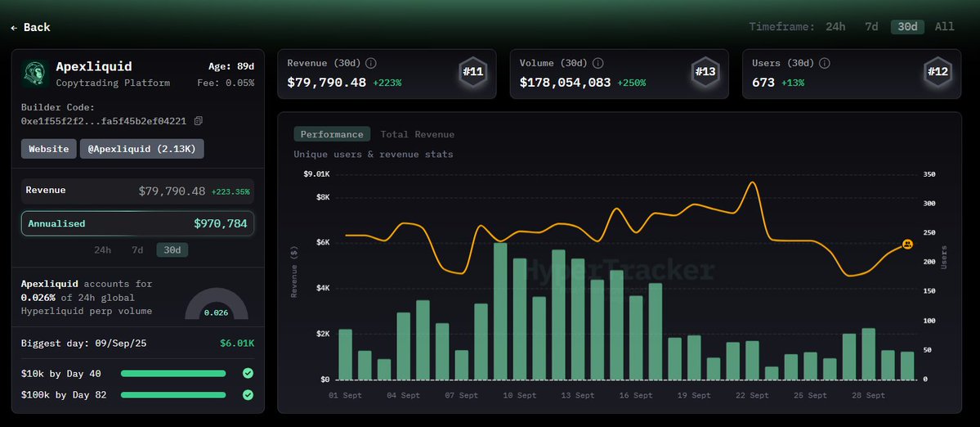
Task: Select the All timeframe option
Action: tap(944, 27)
